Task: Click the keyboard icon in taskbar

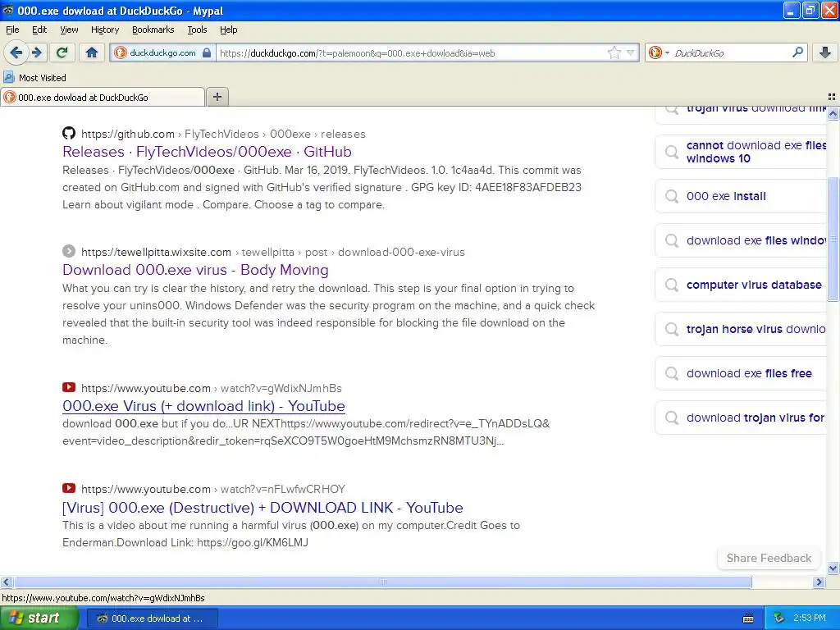Action: pos(748,619)
